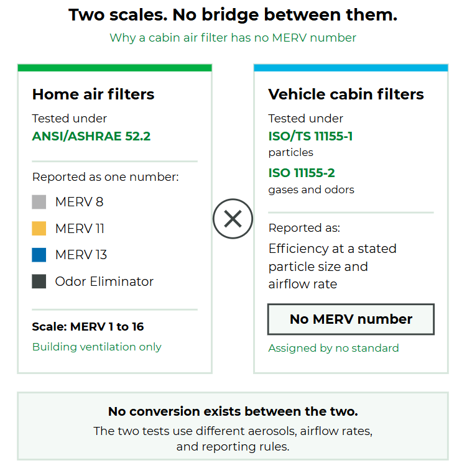
Task: Select the blue MERV 13 color swatch
Action: (x=39, y=255)
